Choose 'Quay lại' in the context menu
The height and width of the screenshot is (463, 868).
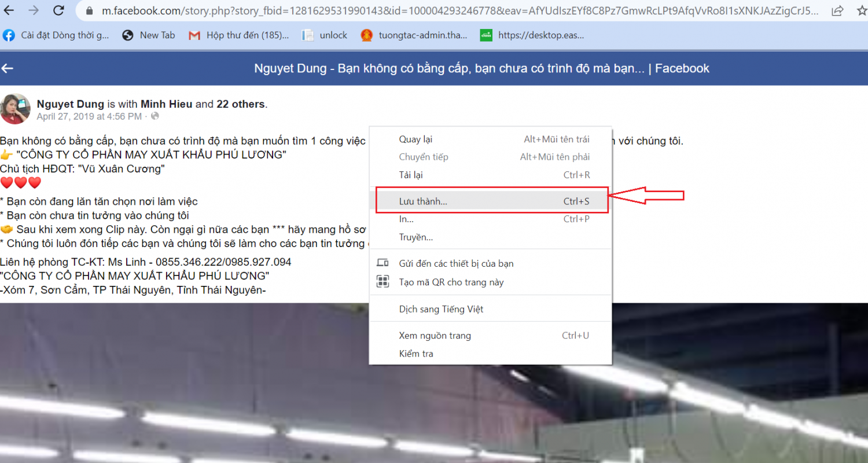point(491,139)
